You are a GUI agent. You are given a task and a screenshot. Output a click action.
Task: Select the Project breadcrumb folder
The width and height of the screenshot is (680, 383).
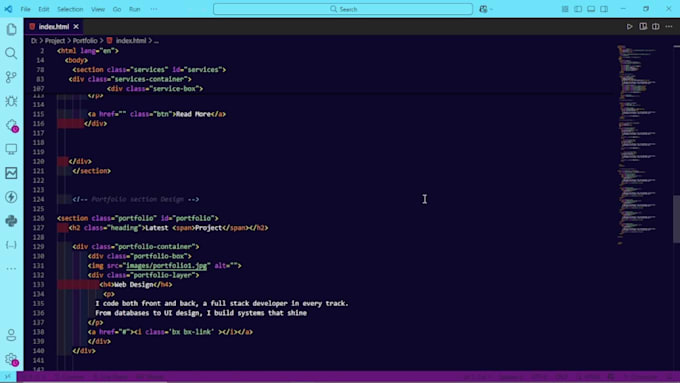click(55, 41)
